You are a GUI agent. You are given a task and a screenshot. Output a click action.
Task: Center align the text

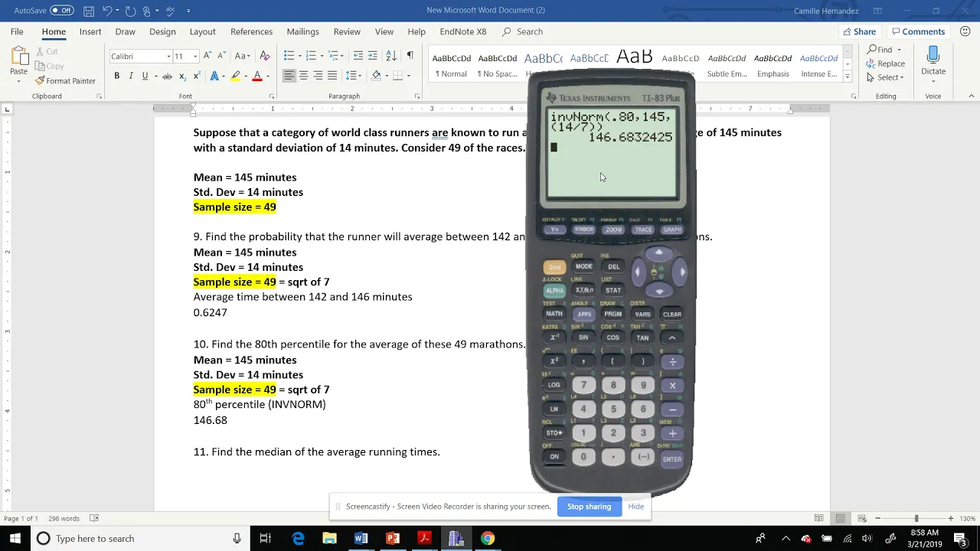click(303, 76)
